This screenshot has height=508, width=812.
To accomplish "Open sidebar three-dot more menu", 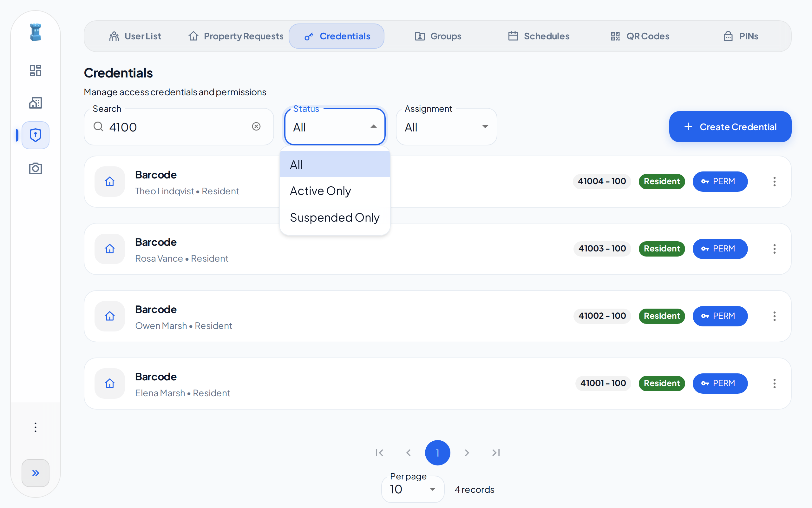I will coord(36,427).
